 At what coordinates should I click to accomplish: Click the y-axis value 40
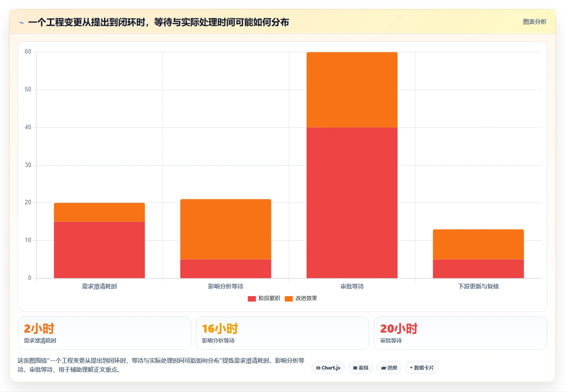[x=28, y=127]
